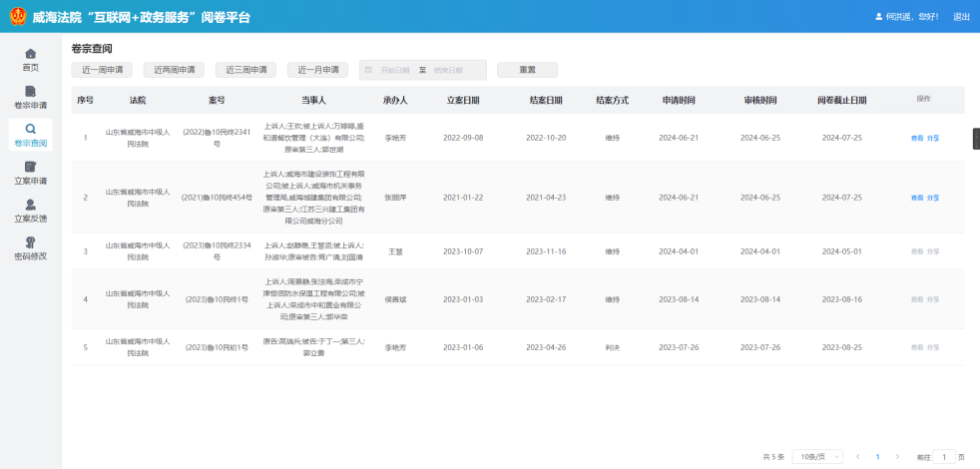
Task: Focus the 前往 page number input
Action: [943, 456]
